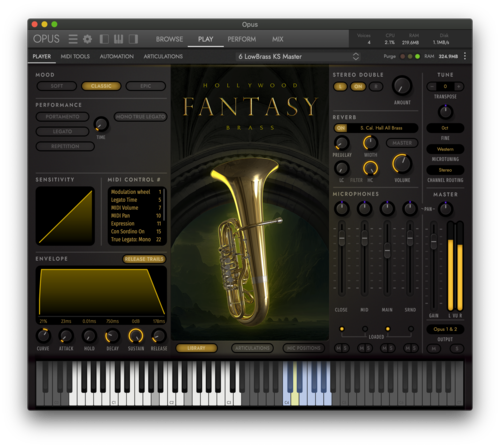Screen dimensions: 500x447
Task: Switch to the Browse tab
Action: 169,39
